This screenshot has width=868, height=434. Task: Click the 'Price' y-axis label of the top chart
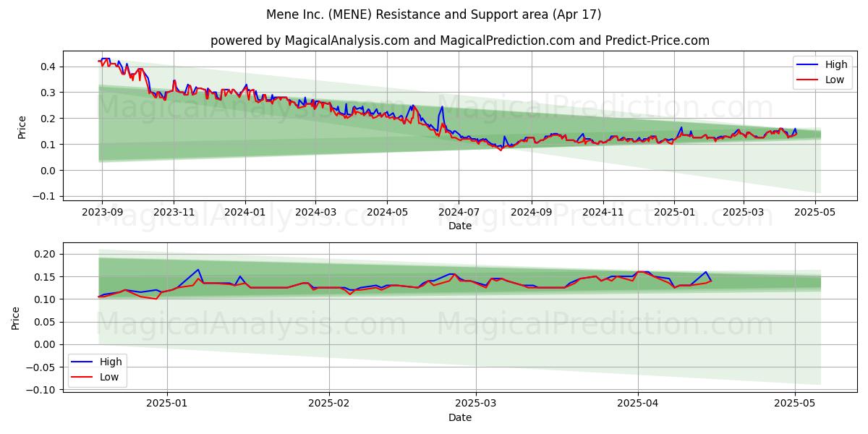22,127
